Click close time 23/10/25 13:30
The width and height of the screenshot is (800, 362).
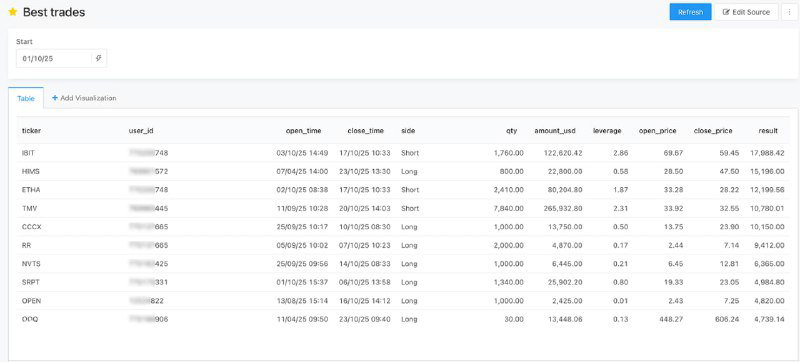[364, 171]
